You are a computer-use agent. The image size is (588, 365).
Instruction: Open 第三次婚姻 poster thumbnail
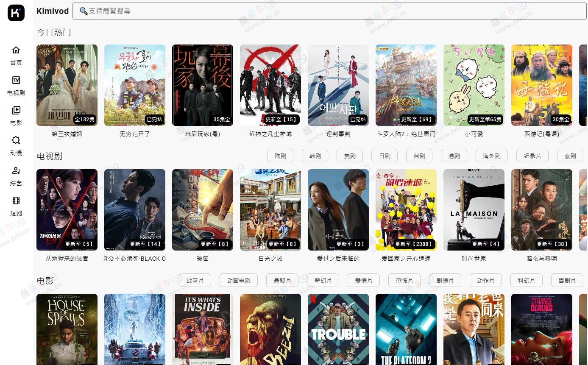tap(67, 85)
